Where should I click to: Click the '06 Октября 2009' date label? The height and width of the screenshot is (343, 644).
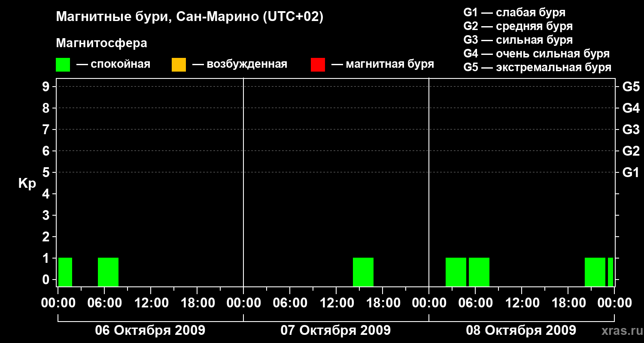click(150, 331)
